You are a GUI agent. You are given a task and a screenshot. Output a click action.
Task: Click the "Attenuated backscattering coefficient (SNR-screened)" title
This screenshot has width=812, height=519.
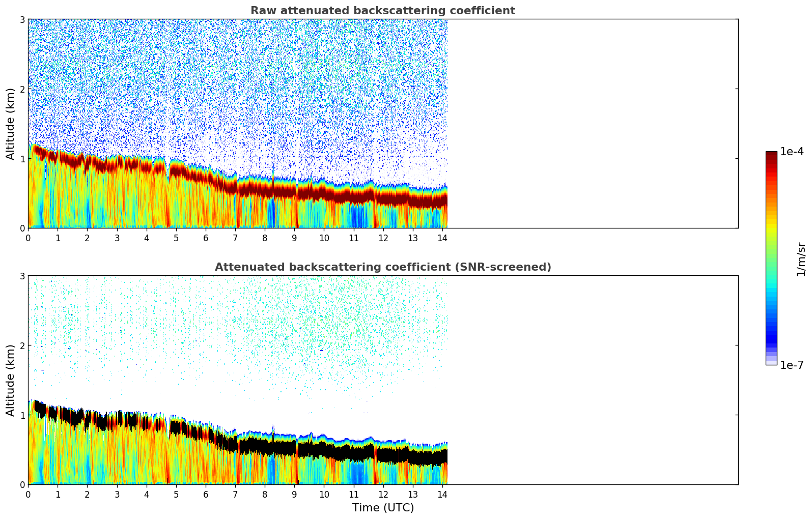click(383, 267)
